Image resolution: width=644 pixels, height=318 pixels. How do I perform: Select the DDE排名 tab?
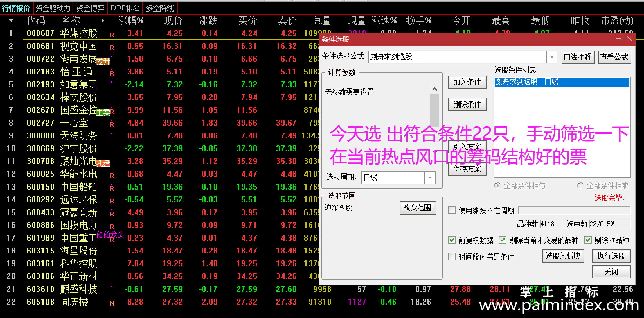tap(125, 8)
